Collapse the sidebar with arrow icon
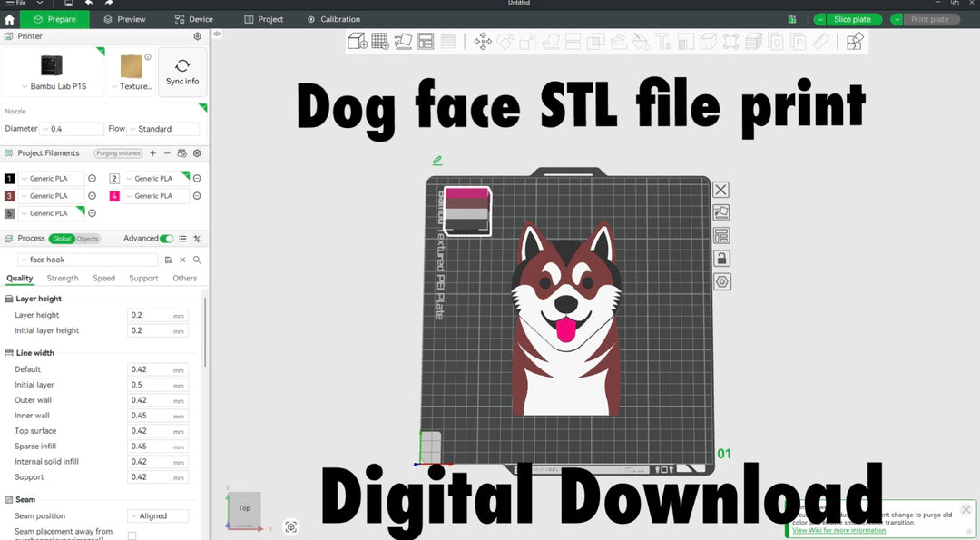Viewport: 980px width, 540px height. point(217,34)
